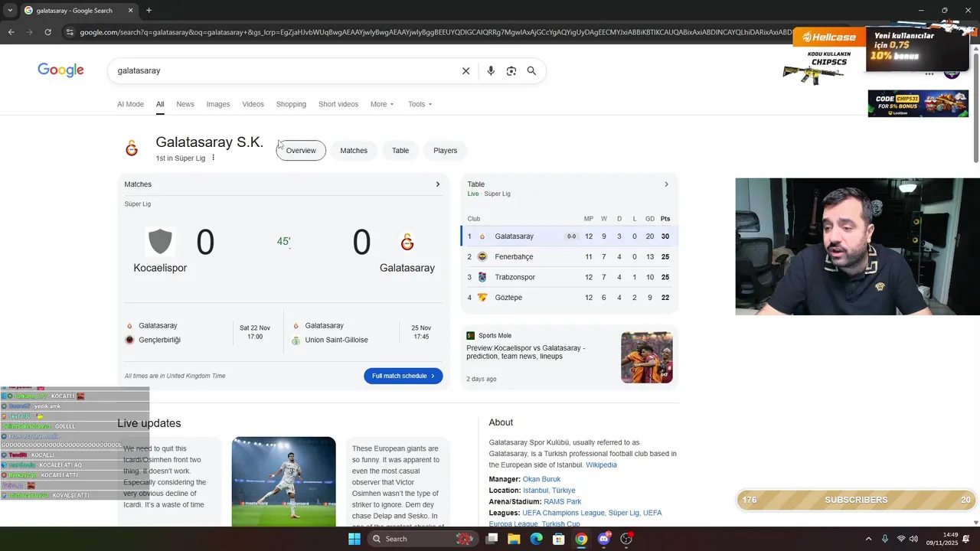Click inside the Google search input field

pyautogui.click(x=283, y=70)
